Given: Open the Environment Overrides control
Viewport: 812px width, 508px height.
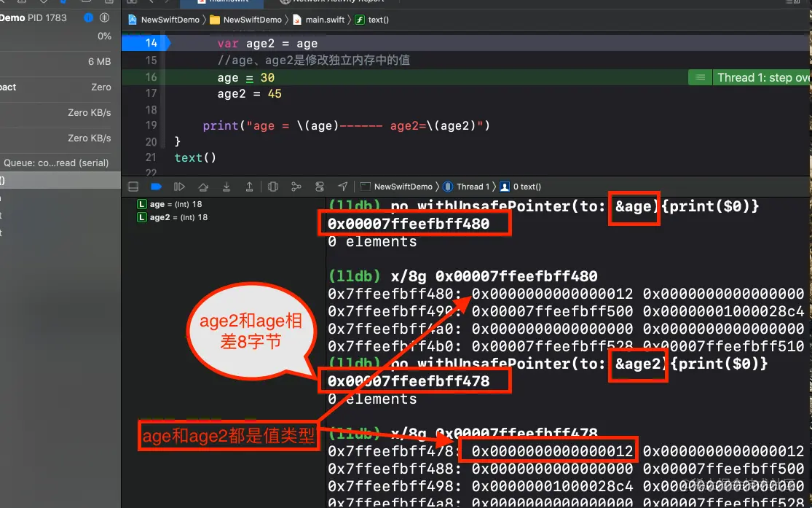Looking at the screenshot, I should tap(320, 187).
